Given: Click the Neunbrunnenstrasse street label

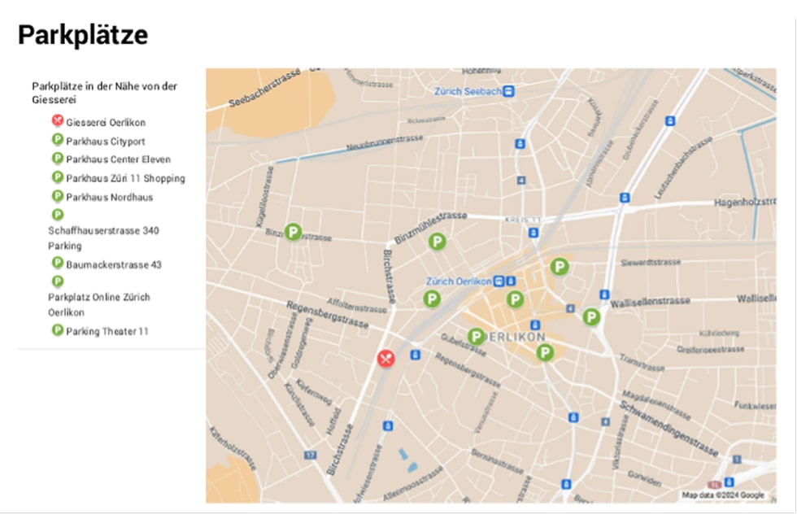Looking at the screenshot, I should (x=384, y=143).
